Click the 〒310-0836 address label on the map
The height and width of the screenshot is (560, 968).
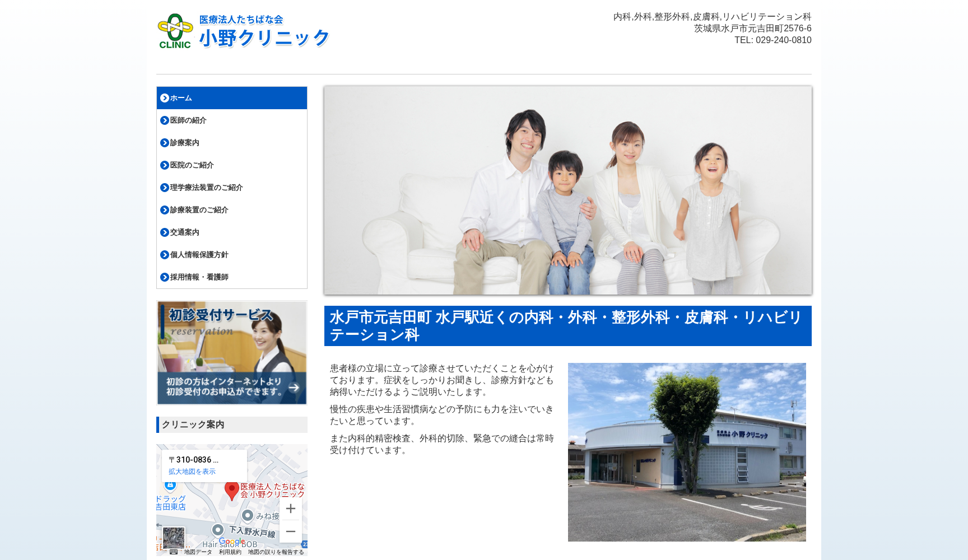click(194, 460)
